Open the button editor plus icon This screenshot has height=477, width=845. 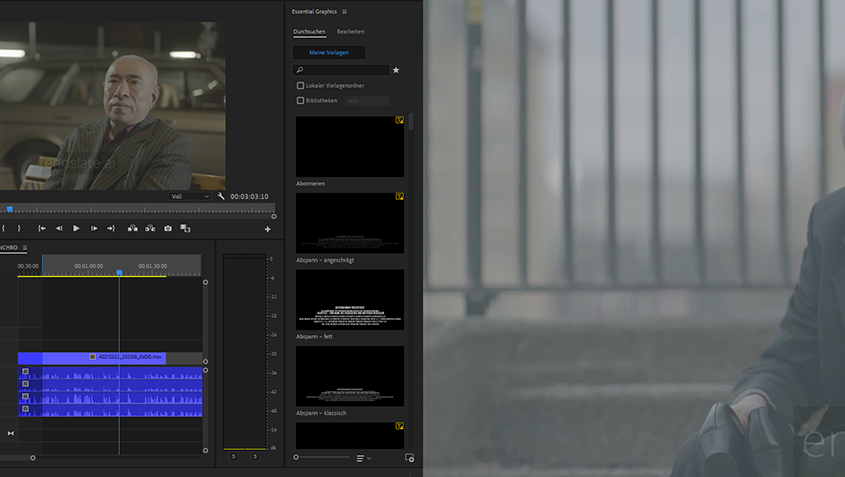coord(268,229)
